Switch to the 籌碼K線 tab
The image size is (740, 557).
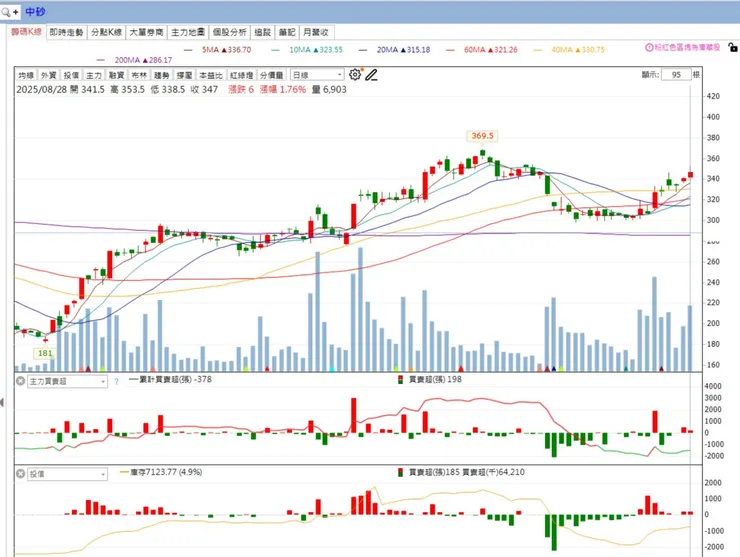click(26, 32)
